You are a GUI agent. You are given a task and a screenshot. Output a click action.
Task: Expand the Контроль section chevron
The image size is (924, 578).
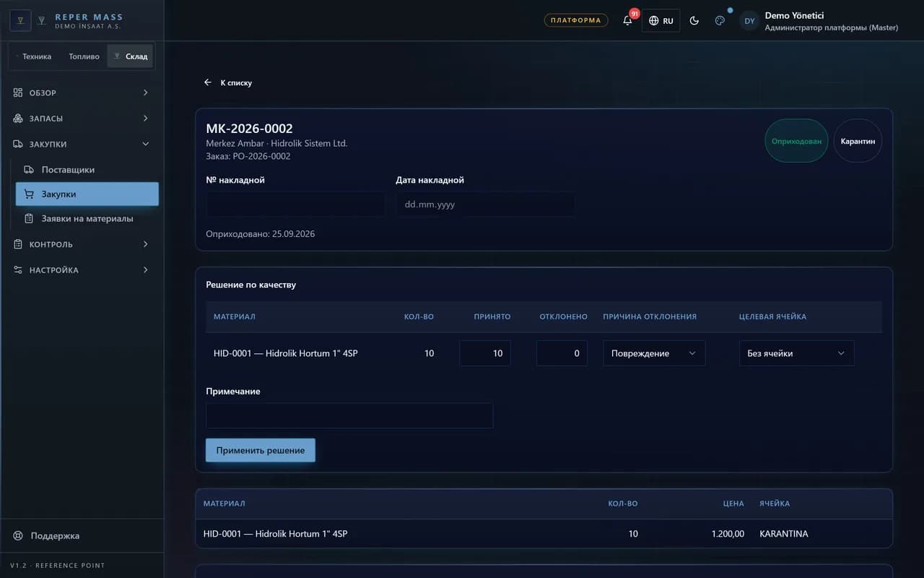coord(145,244)
